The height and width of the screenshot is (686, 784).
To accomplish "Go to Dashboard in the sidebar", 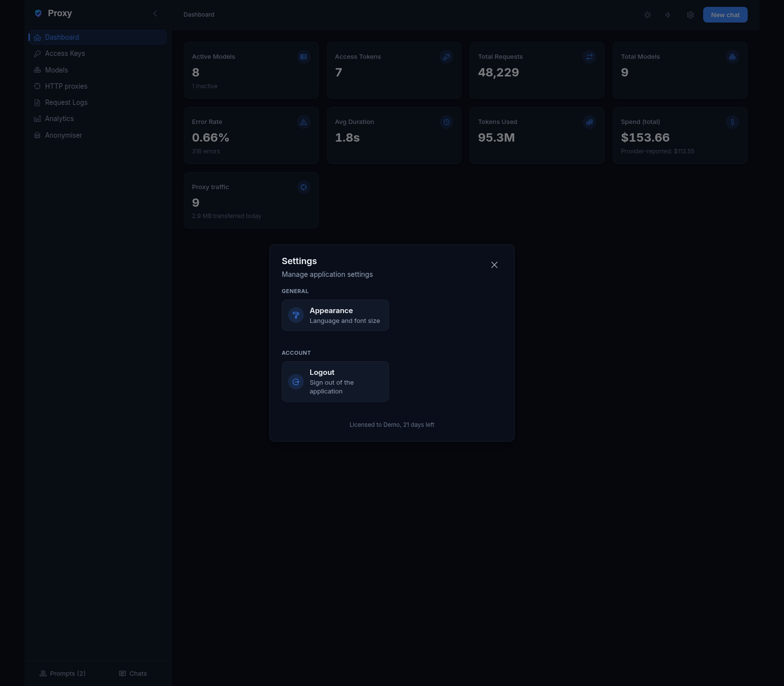I will (98, 37).
